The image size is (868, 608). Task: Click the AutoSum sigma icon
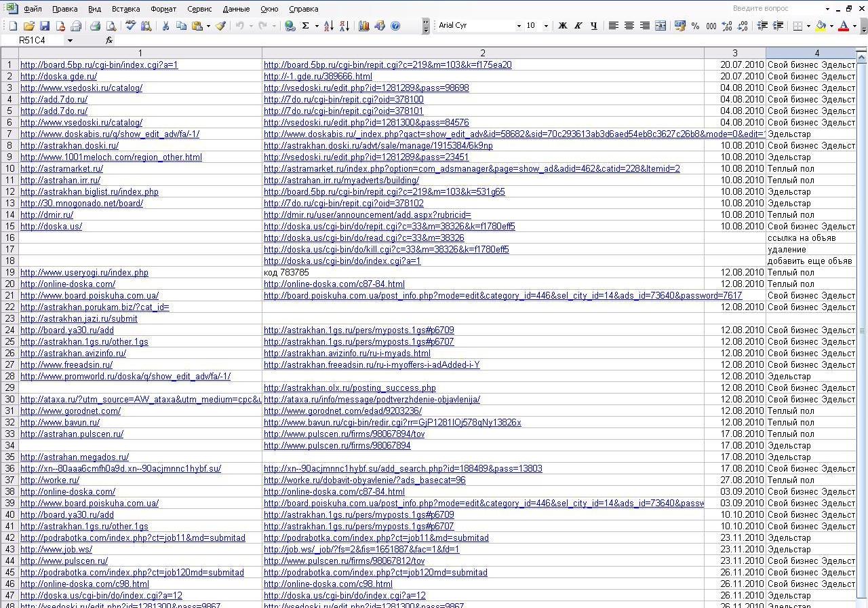tap(306, 26)
